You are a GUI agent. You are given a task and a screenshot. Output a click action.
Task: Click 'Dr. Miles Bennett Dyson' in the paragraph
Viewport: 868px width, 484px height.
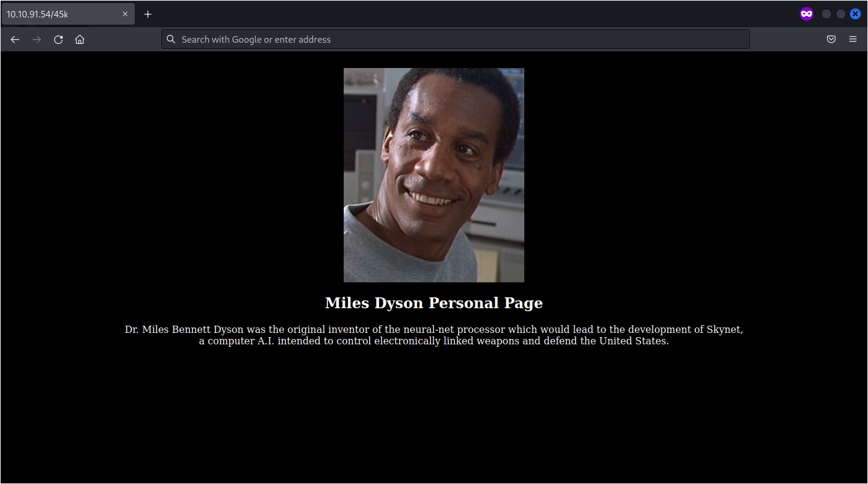184,330
